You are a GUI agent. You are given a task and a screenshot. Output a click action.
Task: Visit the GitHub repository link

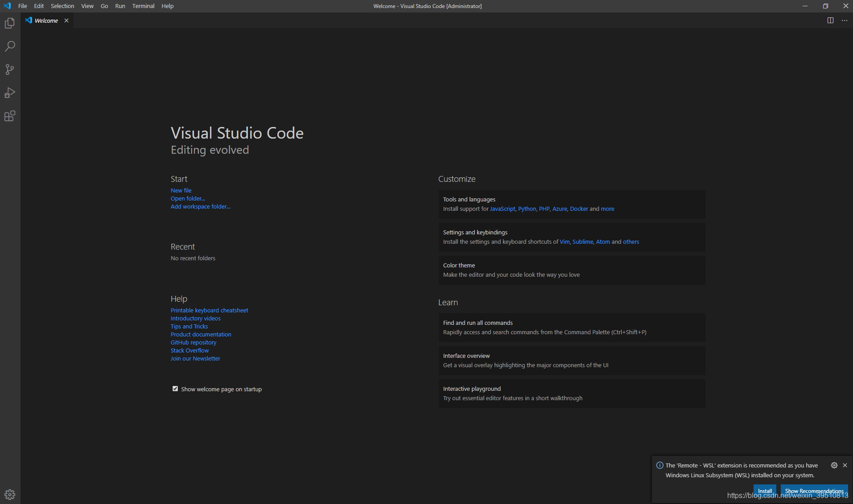193,342
